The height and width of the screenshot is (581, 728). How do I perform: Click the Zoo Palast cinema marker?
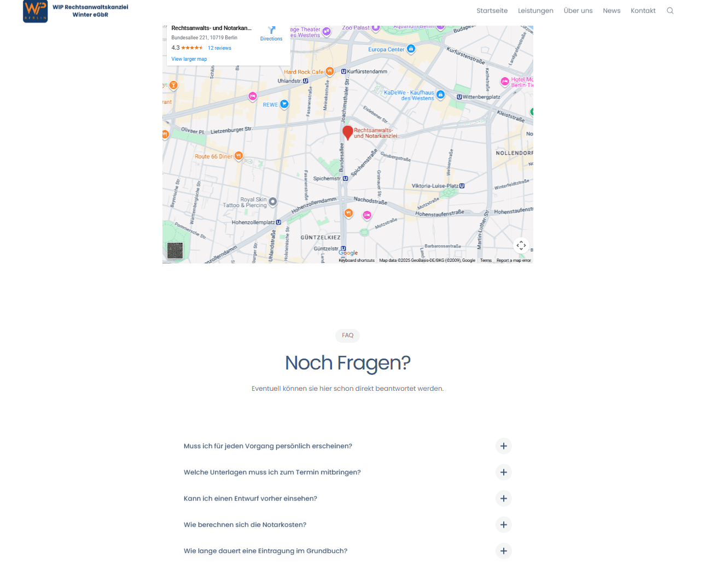coord(376,27)
